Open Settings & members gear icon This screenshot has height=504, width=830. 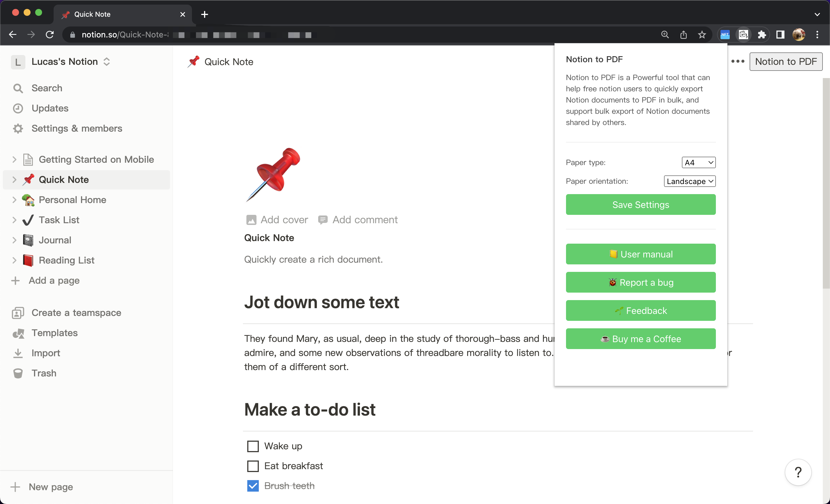coord(18,129)
